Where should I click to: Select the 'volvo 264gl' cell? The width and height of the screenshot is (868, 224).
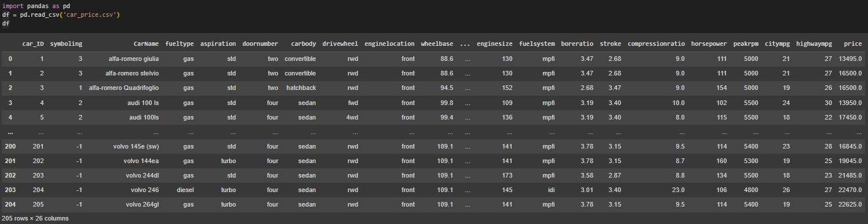coord(141,204)
